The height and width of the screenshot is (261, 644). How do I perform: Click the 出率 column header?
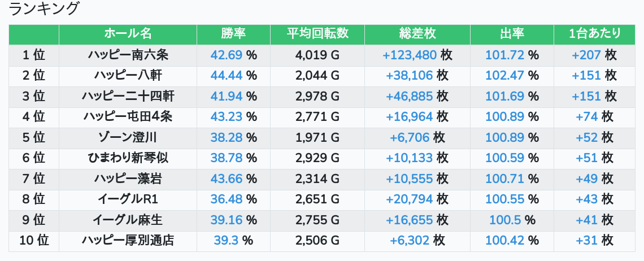pyautogui.click(x=512, y=34)
